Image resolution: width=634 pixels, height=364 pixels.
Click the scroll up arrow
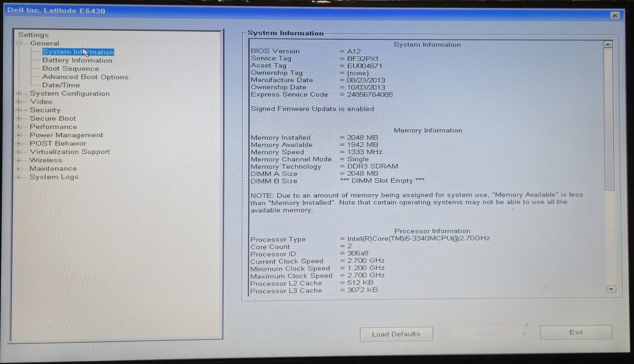pyautogui.click(x=608, y=45)
